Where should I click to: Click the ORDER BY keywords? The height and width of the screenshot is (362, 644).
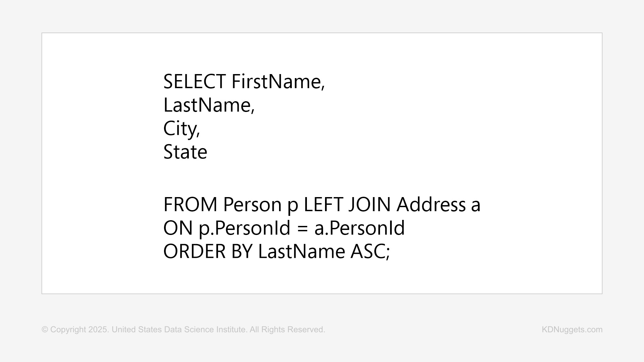208,252
